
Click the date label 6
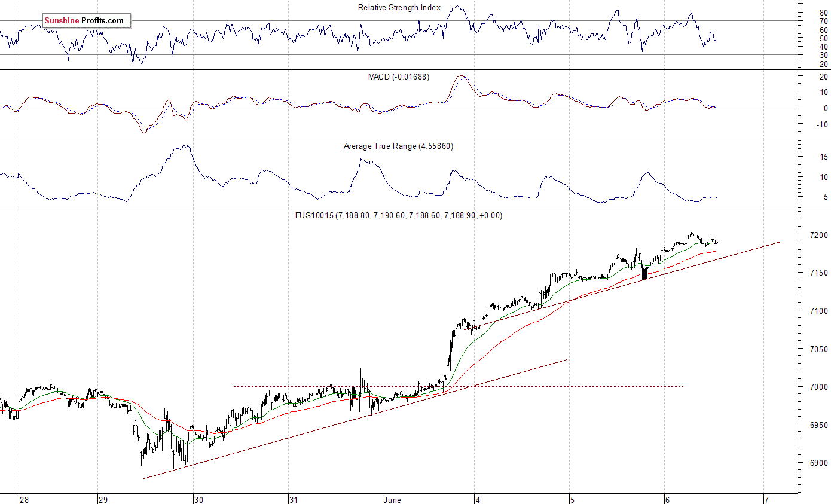667,499
